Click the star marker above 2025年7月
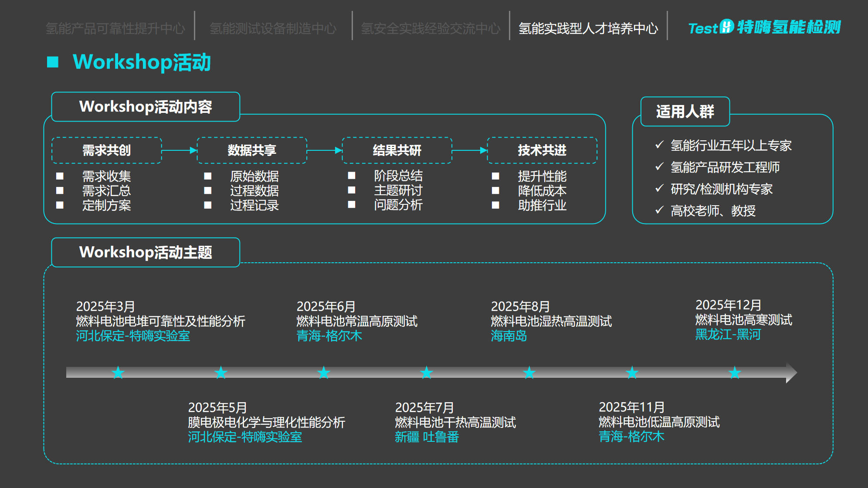This screenshot has width=868, height=488. click(427, 373)
